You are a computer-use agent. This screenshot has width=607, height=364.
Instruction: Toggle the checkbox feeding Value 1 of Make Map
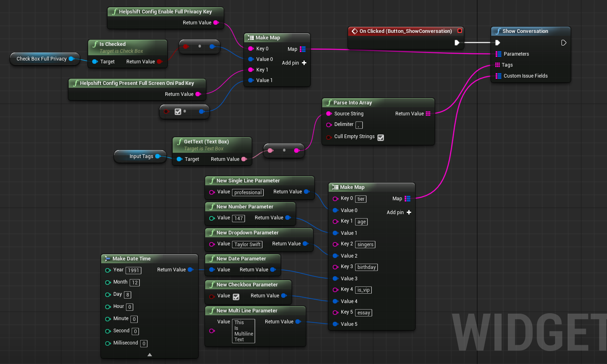[178, 111]
